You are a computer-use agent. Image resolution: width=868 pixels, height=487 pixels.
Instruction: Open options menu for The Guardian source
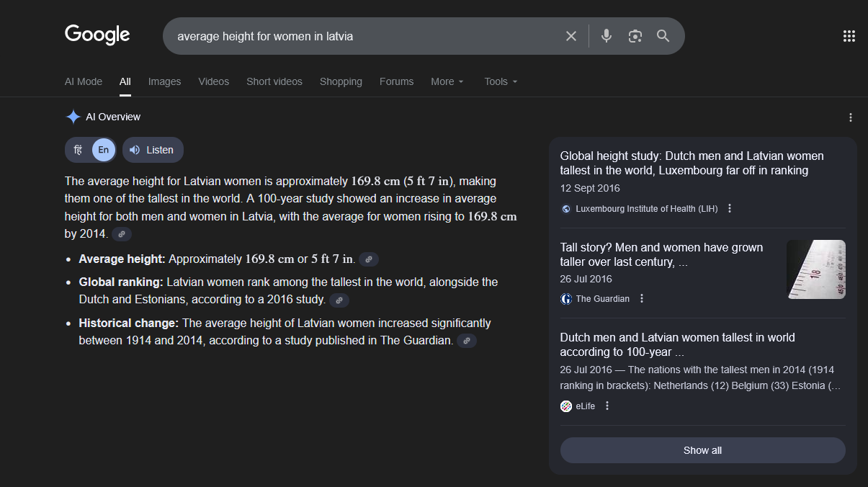coord(642,299)
